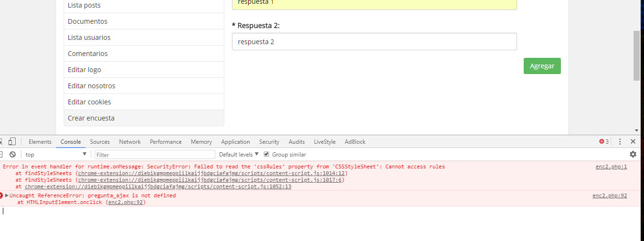Switch to the Elements tab
Image resolution: width=644 pixels, height=241 pixels.
click(40, 141)
